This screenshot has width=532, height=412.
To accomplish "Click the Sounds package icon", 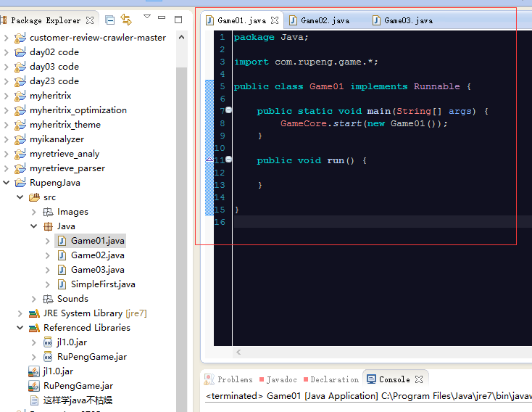I will [x=48, y=299].
